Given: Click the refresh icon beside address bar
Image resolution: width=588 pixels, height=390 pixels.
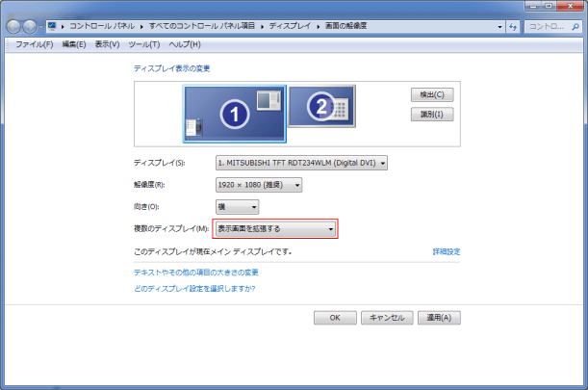Looking at the screenshot, I should pos(513,27).
